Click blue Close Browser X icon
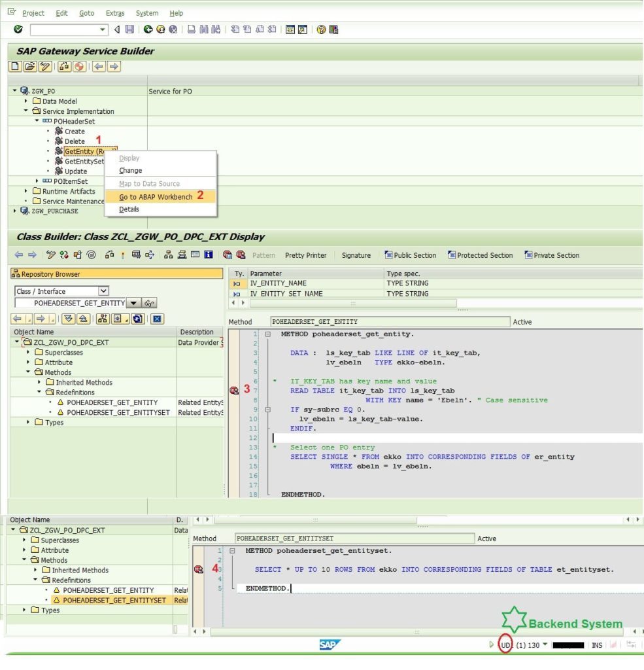Viewport: 644px width, 670px height. [x=157, y=319]
